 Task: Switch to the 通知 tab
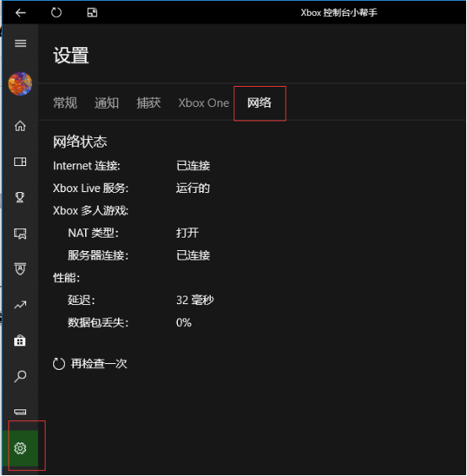[x=107, y=103]
